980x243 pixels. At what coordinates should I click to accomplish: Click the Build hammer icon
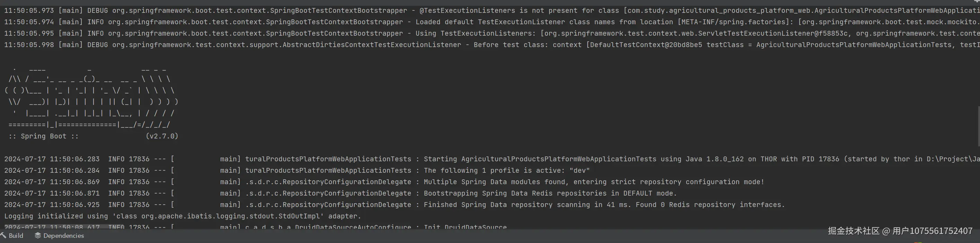(3, 235)
